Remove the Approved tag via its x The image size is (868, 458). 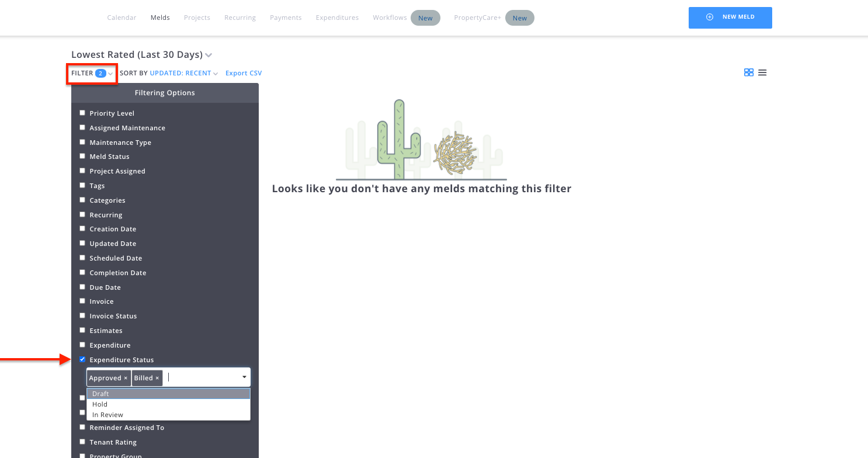126,378
